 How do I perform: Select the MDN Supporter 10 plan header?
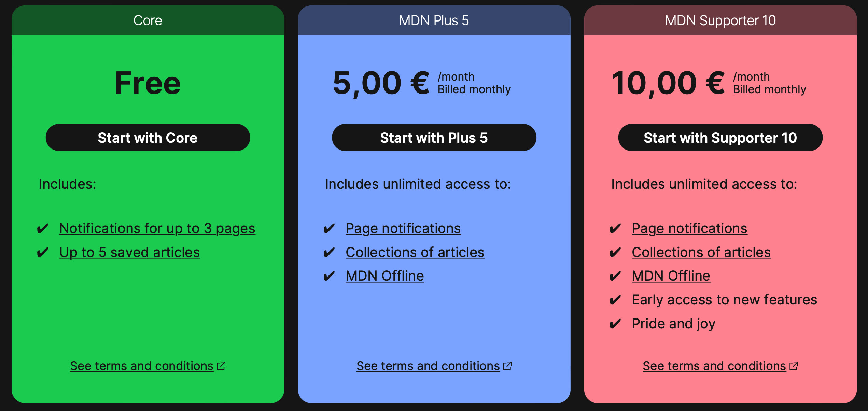(720, 20)
